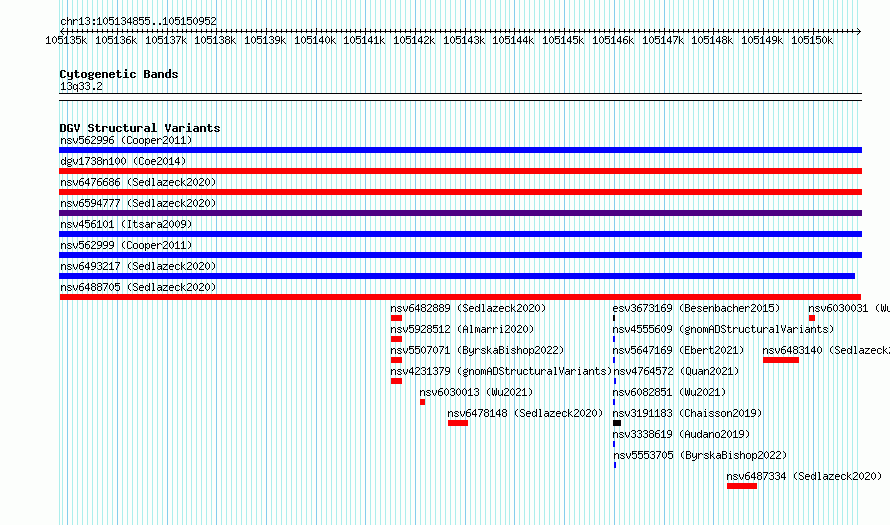Screen dimensions: 890x525
Task: Open the nsv562999 (Cooper2011) variant label
Action: click(126, 245)
